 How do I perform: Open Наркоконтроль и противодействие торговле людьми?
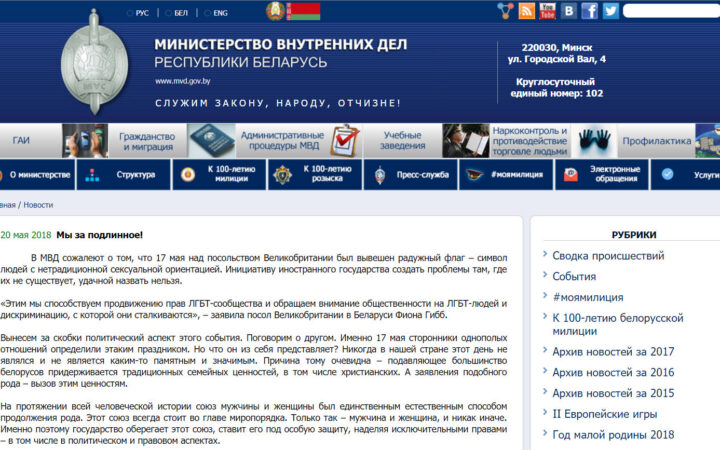(x=530, y=141)
